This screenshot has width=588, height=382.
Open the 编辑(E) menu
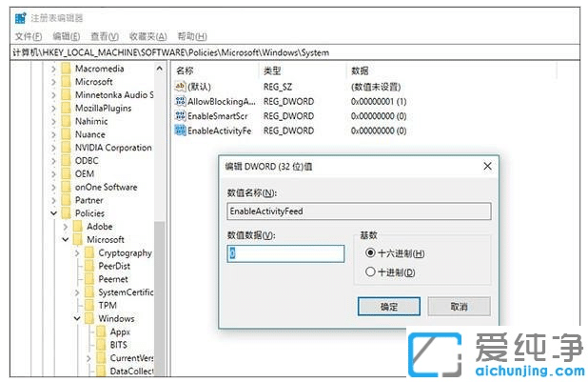(67, 36)
